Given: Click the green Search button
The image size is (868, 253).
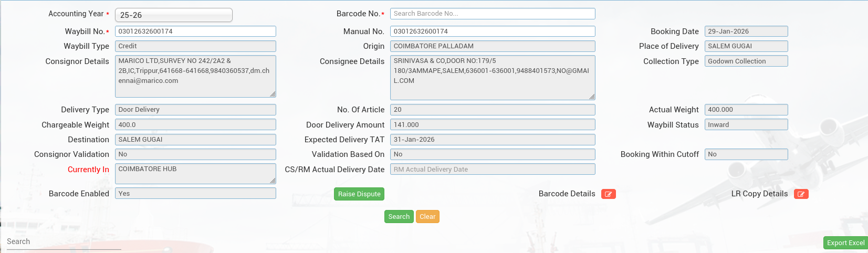Looking at the screenshot, I should tap(399, 217).
